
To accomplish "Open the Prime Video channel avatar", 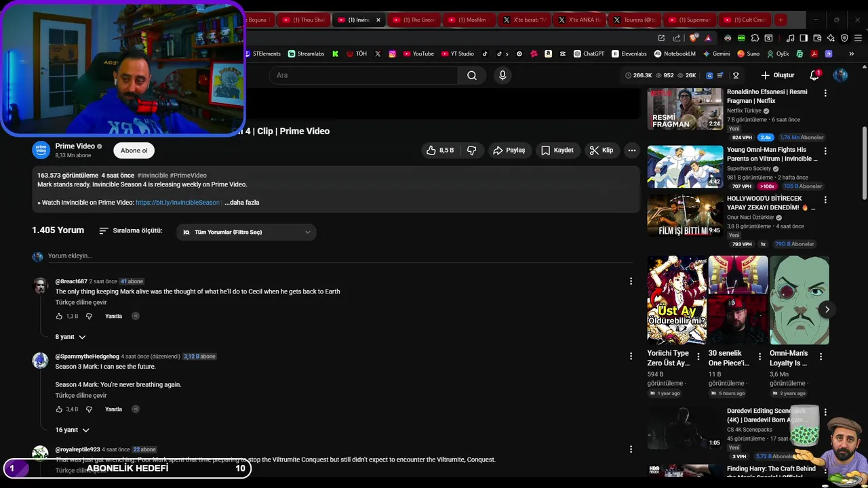I will 41,150.
